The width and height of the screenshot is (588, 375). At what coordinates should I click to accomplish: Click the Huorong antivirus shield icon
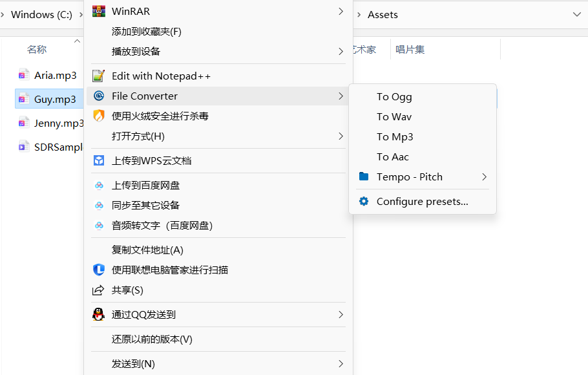[99, 116]
